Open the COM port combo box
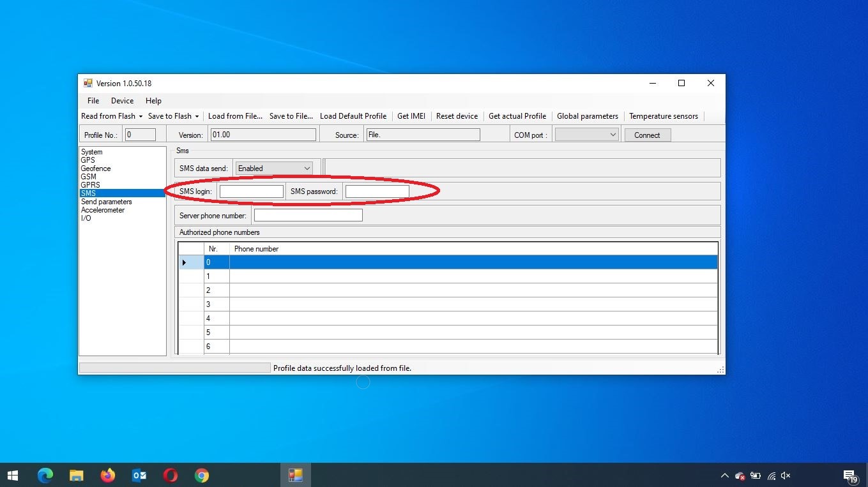 pos(586,135)
